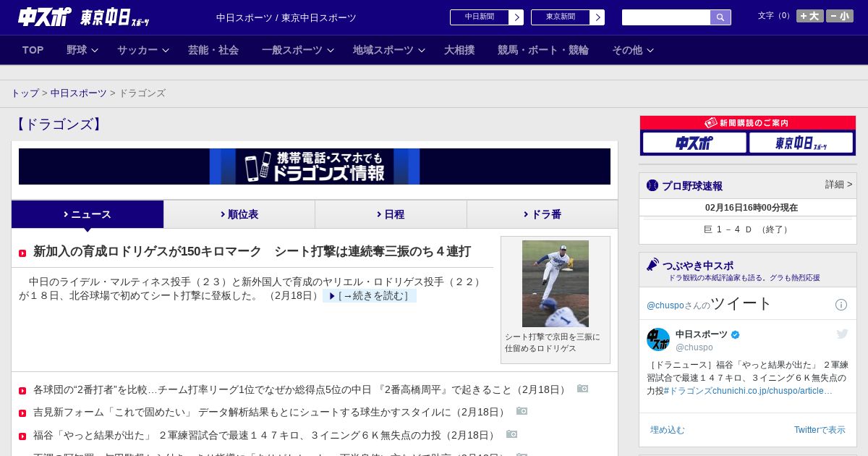868x456 pixels.
Task: Switch to the ドラ番 tab
Action: tap(542, 214)
